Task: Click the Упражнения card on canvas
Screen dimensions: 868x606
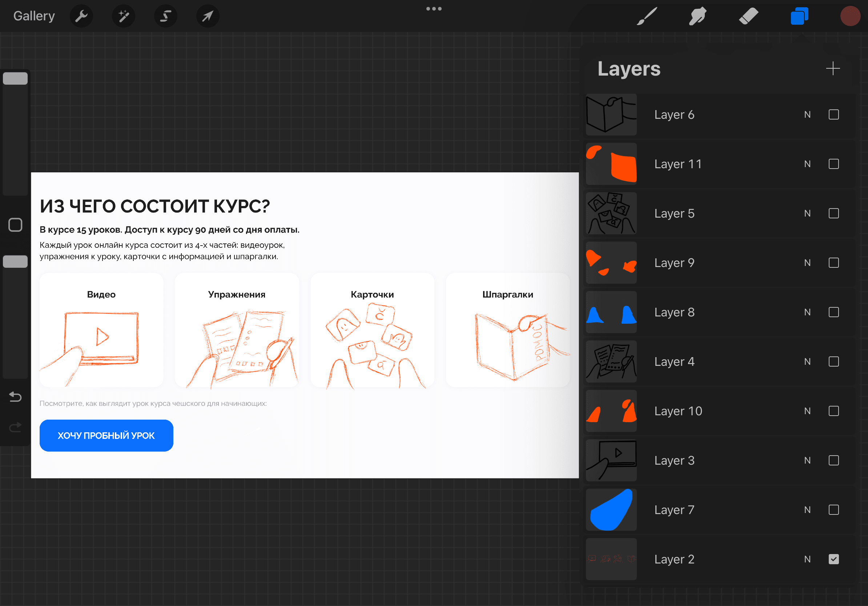Action: pyautogui.click(x=237, y=330)
